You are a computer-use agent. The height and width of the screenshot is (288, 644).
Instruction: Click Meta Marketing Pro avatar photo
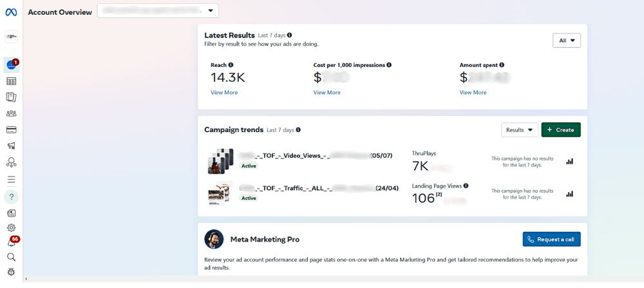pyautogui.click(x=214, y=239)
